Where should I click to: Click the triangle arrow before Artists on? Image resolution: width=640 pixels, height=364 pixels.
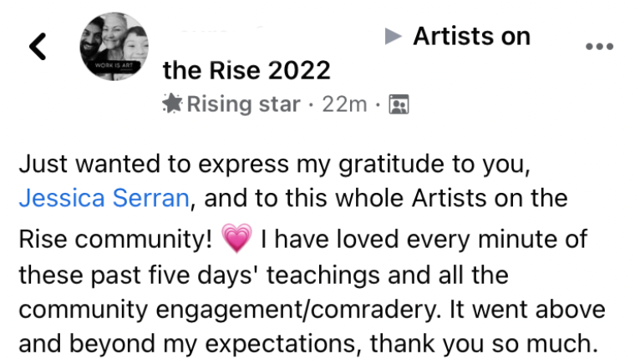tap(394, 36)
